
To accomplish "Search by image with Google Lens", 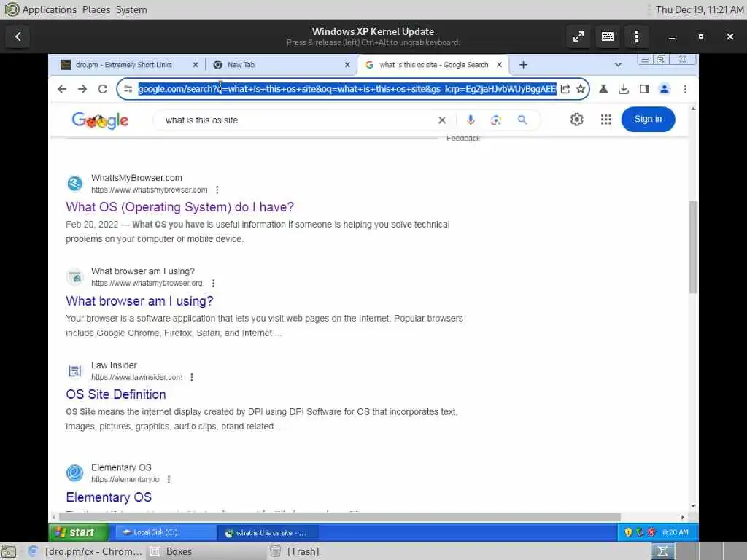I will 496,120.
